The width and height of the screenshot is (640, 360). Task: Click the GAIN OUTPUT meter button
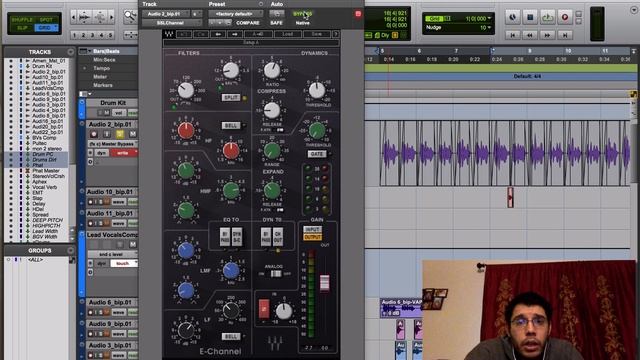(x=312, y=237)
